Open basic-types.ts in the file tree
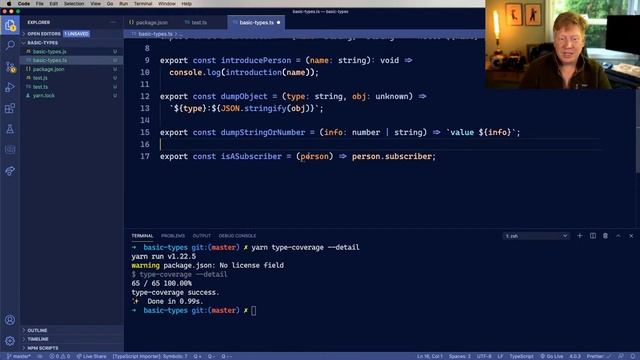Screen dimensions: 640x360 (x=72, y=60)
